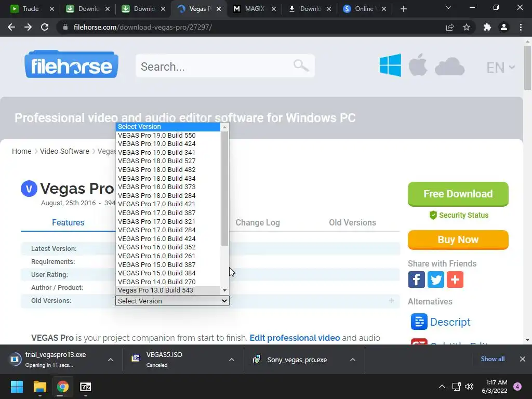Select the Apple Mac platform icon

[x=418, y=64]
